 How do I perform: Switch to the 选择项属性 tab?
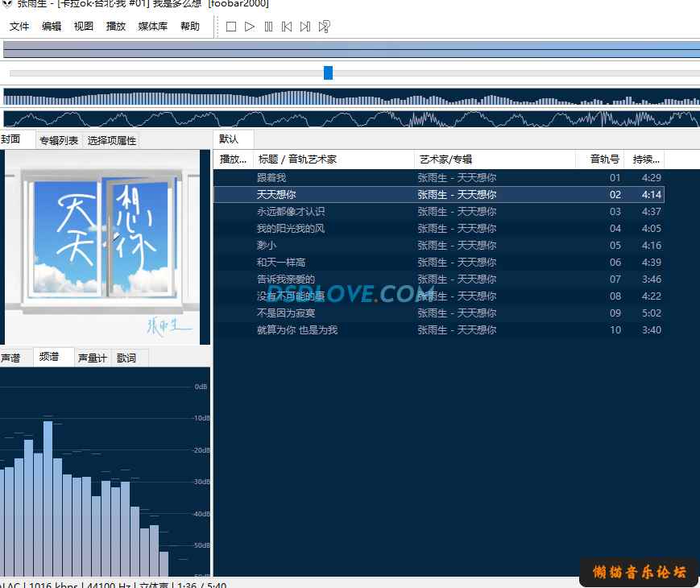point(112,141)
